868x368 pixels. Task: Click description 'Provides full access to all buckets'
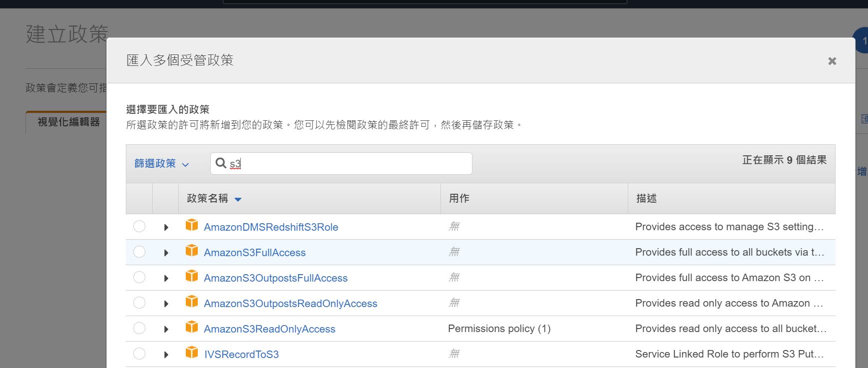coord(730,252)
